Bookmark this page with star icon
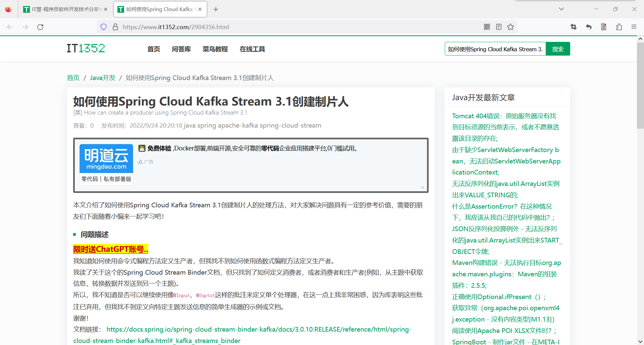The height and width of the screenshot is (345, 644). click(511, 27)
